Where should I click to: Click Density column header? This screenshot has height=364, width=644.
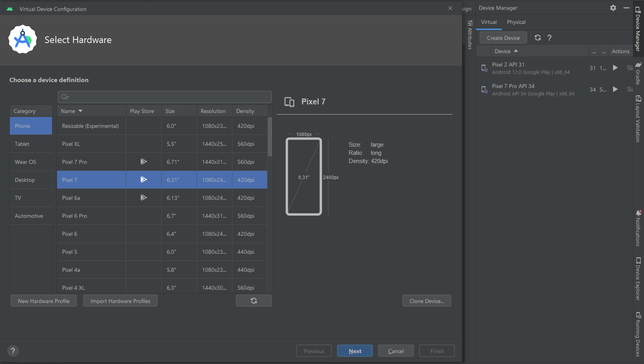250,111
